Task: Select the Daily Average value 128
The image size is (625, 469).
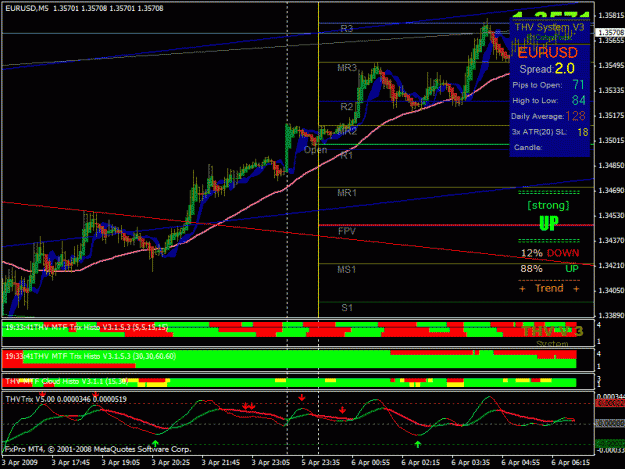Action: [575, 116]
